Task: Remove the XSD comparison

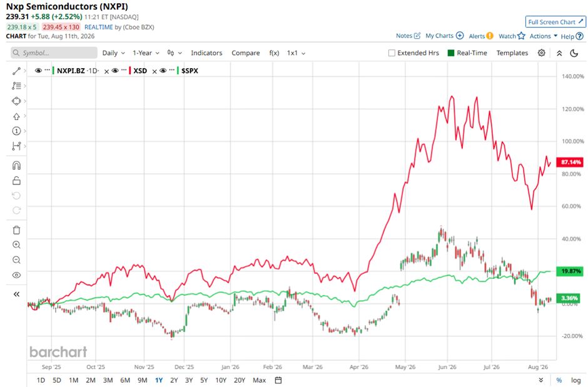Action: [x=154, y=71]
